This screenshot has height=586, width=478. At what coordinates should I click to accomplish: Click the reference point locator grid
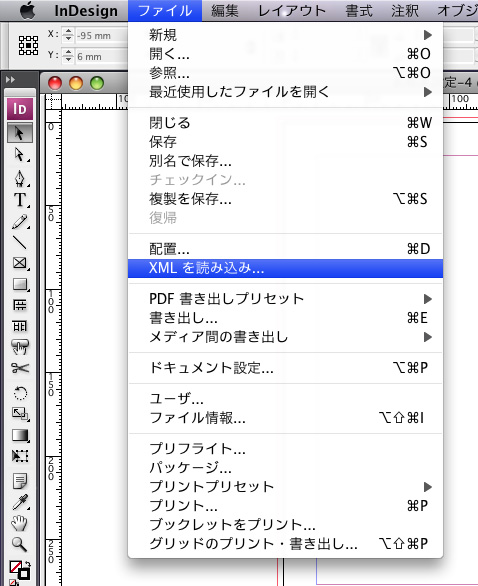[28, 46]
